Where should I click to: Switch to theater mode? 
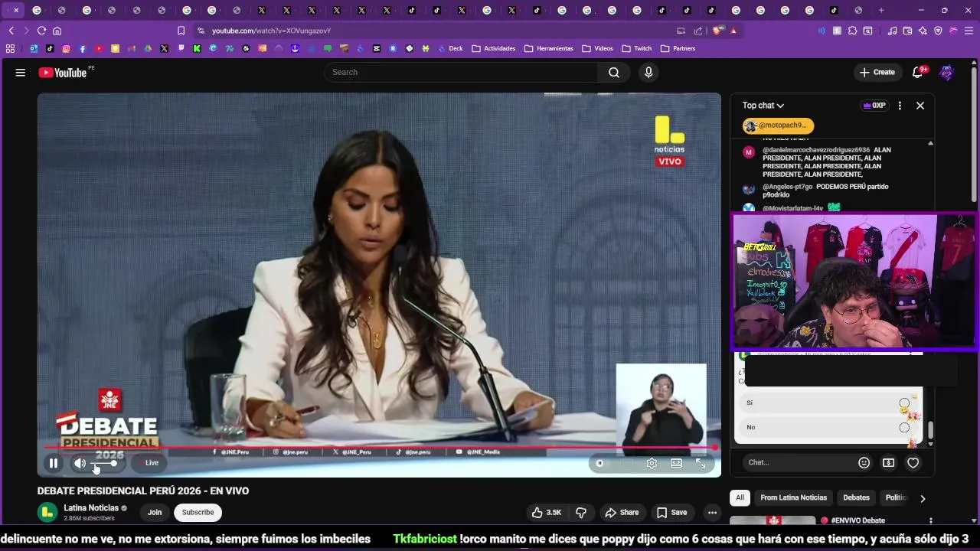click(676, 463)
